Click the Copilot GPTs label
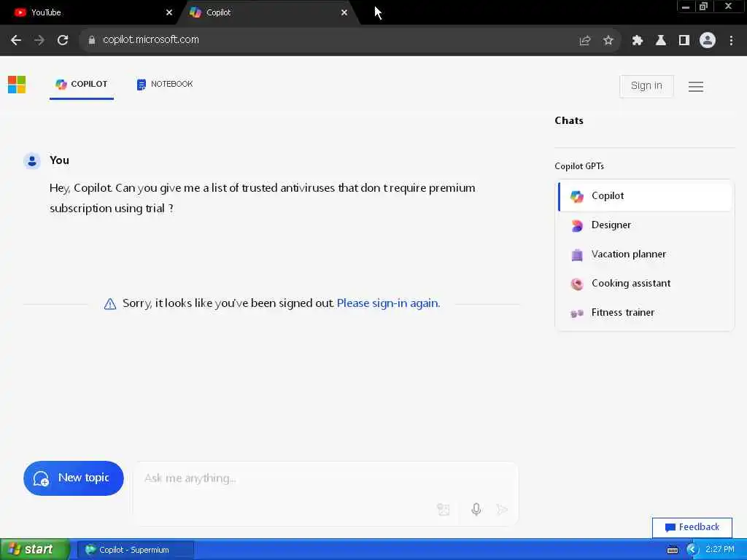The width and height of the screenshot is (747, 560). [x=578, y=166]
